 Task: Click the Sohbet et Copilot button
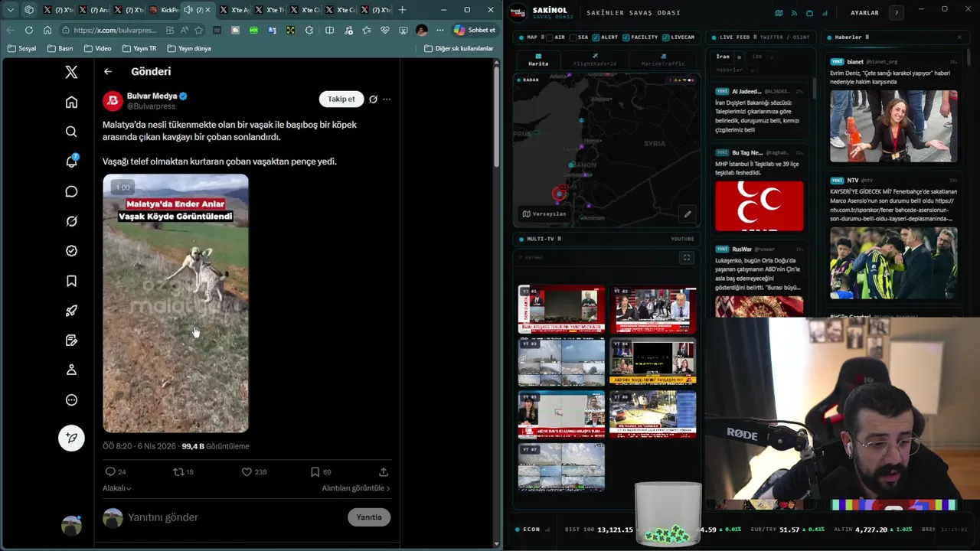475,30
